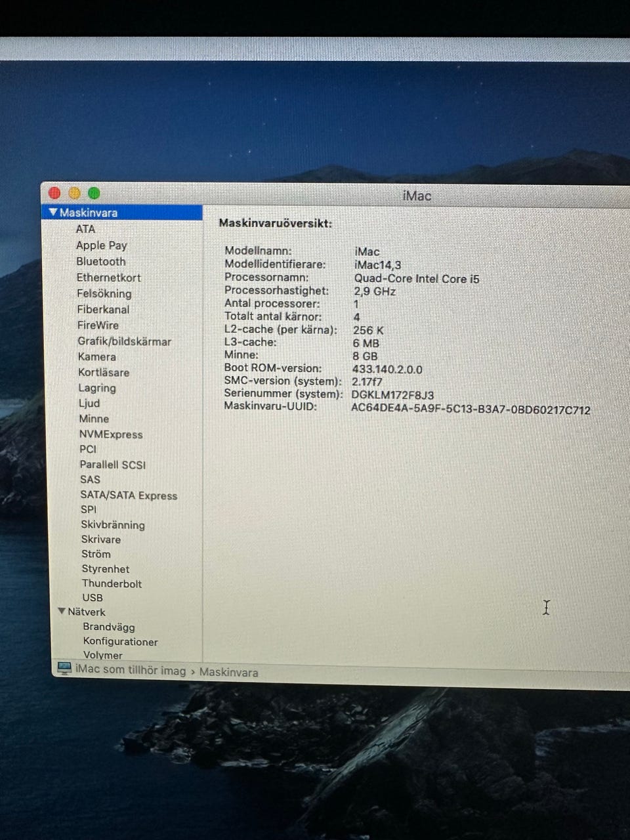The width and height of the screenshot is (630, 840).
Task: Select the Skrivare entry
Action: point(100,539)
